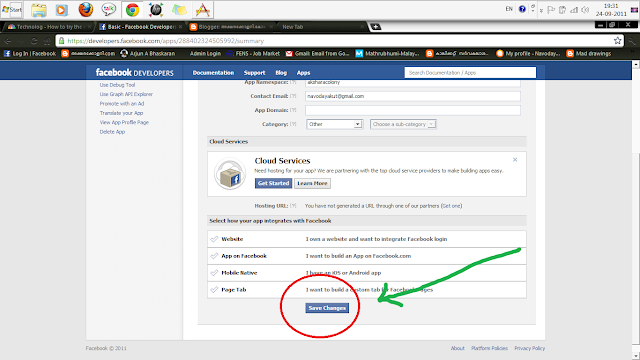Open the Windows Start menu

(x=12, y=9)
